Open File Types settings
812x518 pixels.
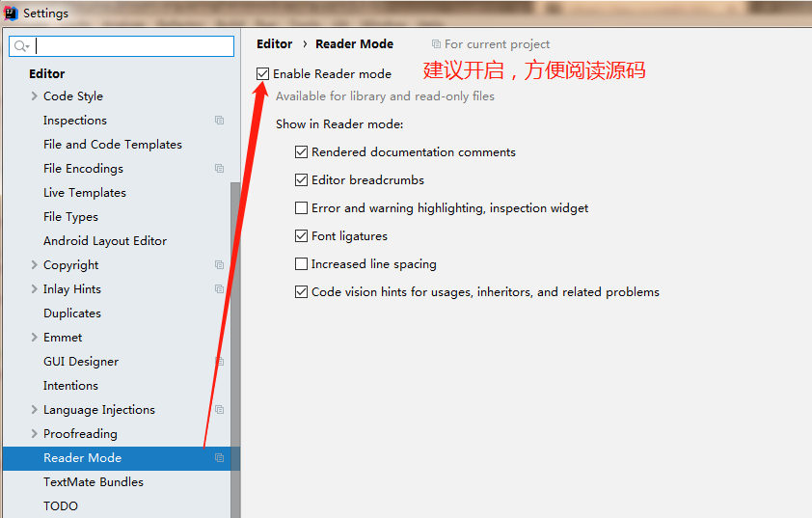pos(71,216)
